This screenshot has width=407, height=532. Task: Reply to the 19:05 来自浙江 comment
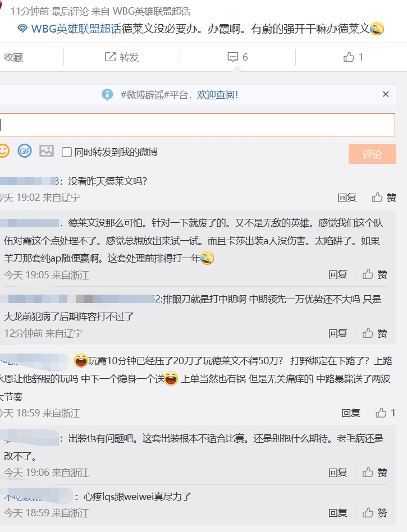pos(338,274)
